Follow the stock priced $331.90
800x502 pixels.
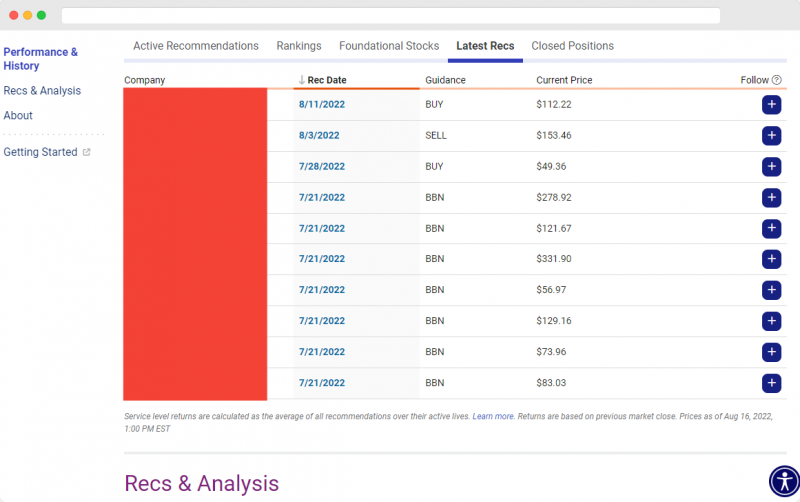tap(771, 259)
